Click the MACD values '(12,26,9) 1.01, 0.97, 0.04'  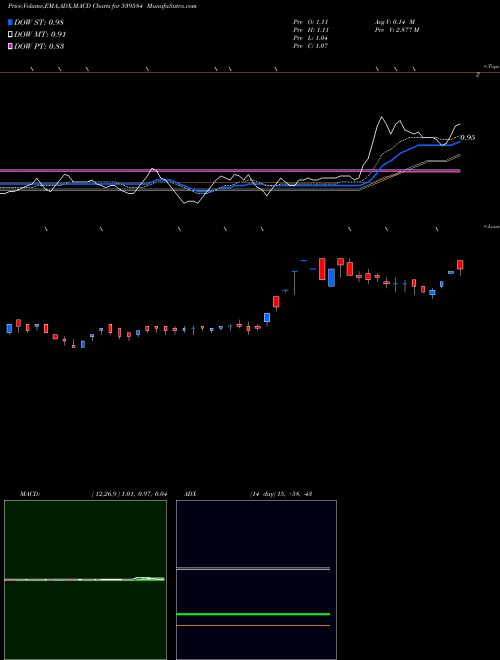click(129, 494)
